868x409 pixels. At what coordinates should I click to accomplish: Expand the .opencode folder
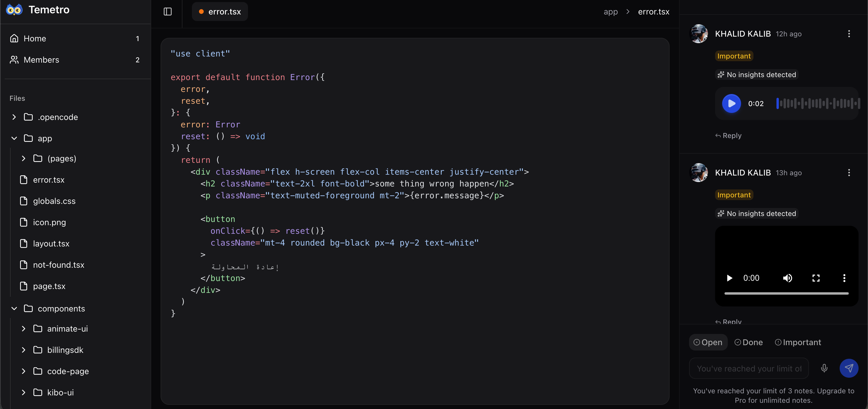coord(14,117)
